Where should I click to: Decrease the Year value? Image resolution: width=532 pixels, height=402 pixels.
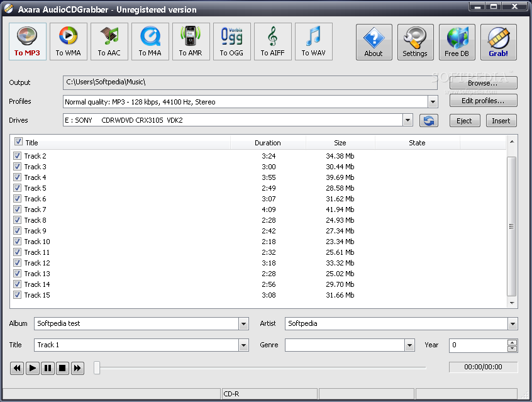pyautogui.click(x=513, y=349)
